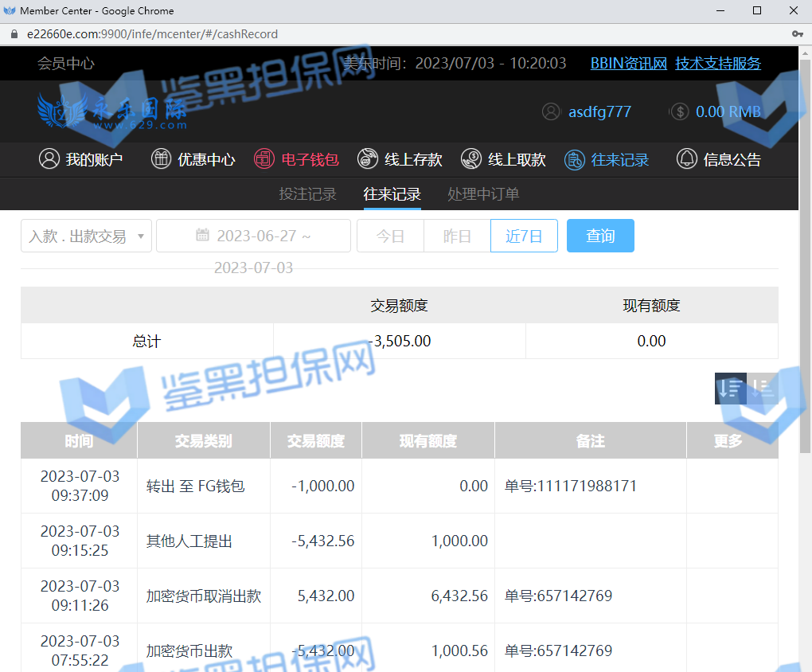The width and height of the screenshot is (812, 672).
Task: Click the user avatar icon beside asdfg777
Action: click(x=551, y=112)
